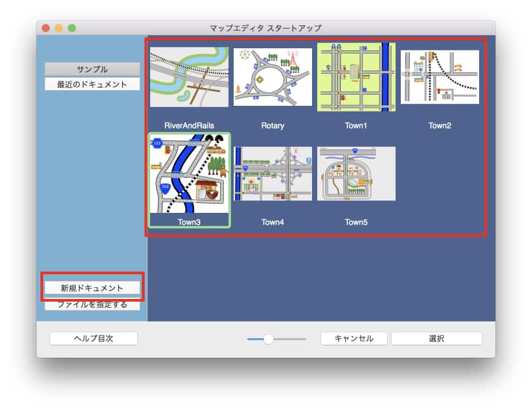Open the ヘルプ目次 help index

pyautogui.click(x=93, y=338)
